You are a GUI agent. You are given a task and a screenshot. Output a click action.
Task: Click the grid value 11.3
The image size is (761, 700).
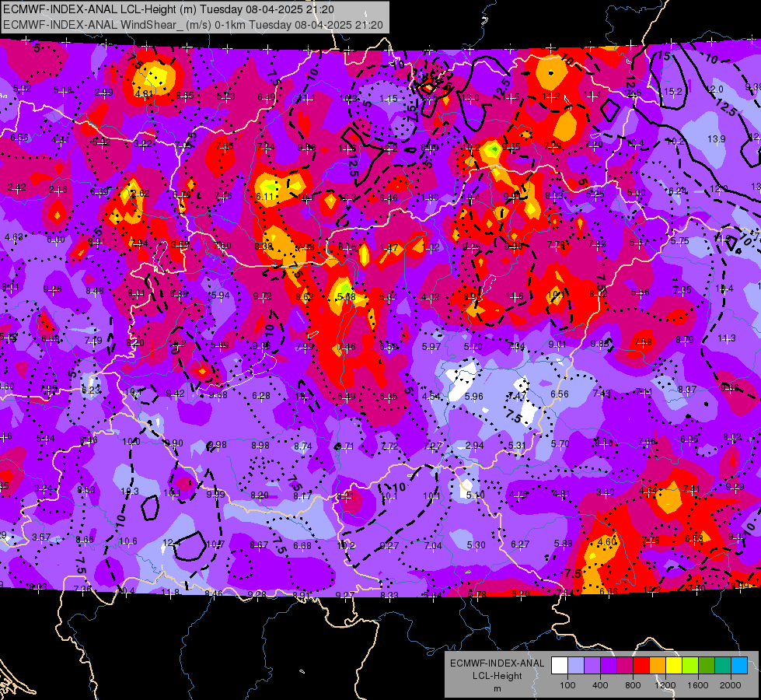click(727, 338)
